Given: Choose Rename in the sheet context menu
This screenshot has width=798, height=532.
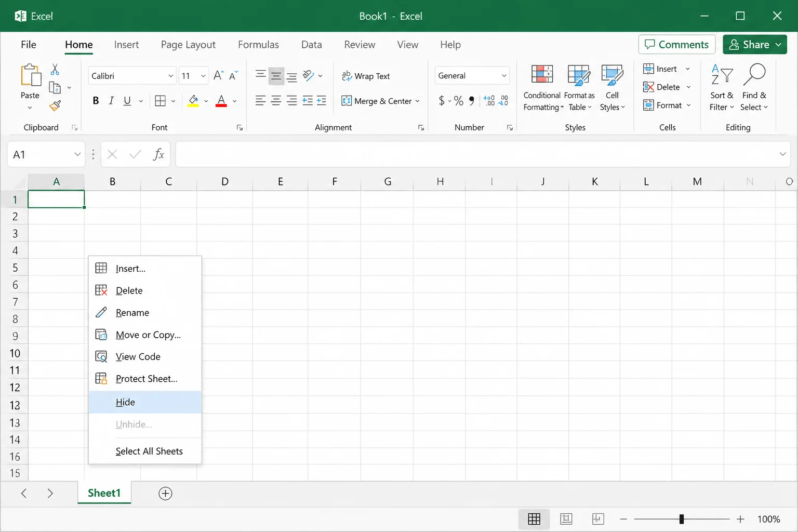Looking at the screenshot, I should coord(145,313).
